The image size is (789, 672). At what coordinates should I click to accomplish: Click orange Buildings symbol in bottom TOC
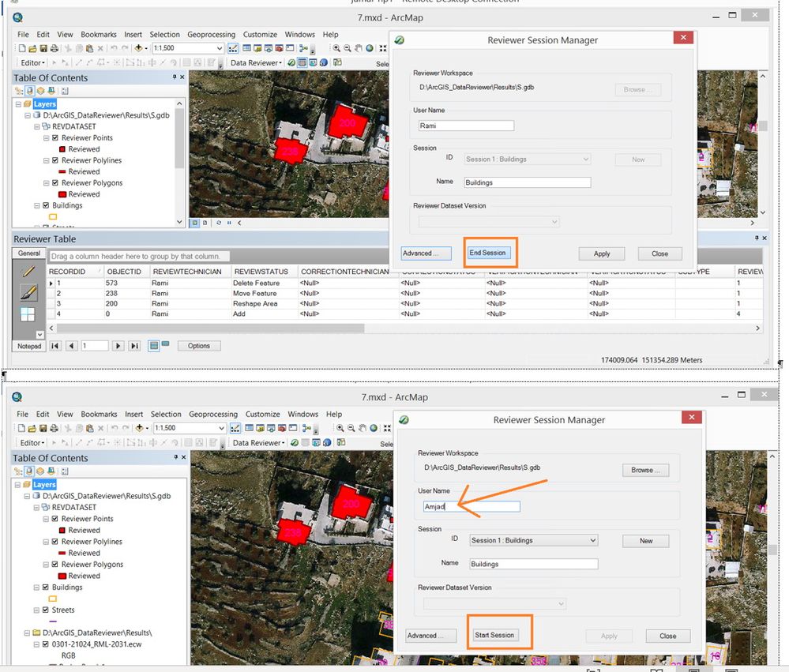pyautogui.click(x=52, y=599)
